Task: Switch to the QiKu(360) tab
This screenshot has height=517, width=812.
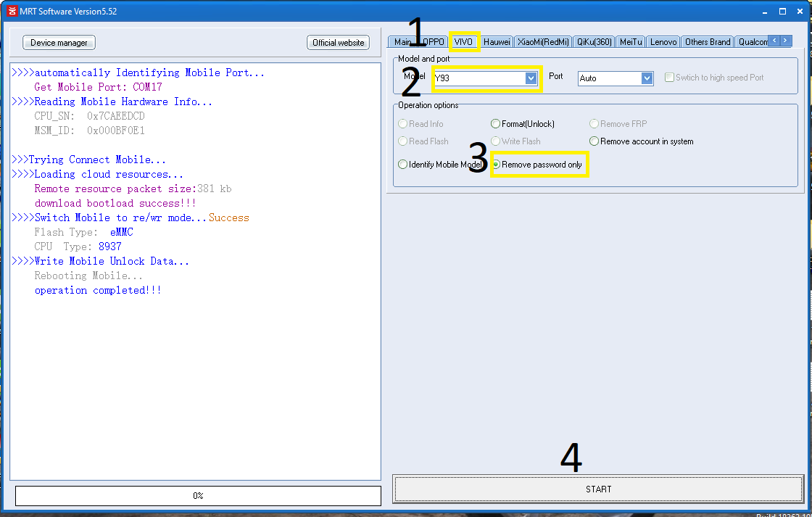Action: click(x=594, y=42)
